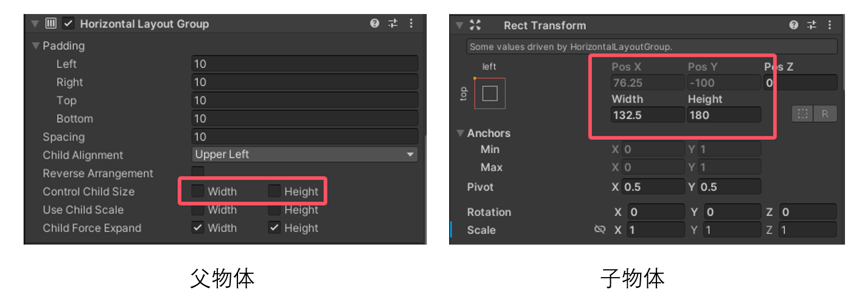This screenshot has width=868, height=308.
Task: Enable Control Child Size Height checkbox
Action: 274,191
